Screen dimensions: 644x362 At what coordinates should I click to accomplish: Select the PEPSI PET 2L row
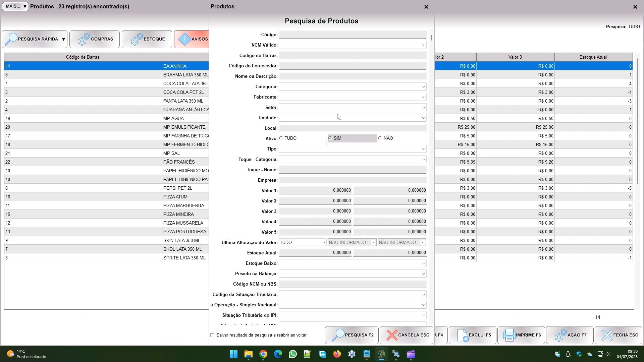tap(107, 188)
